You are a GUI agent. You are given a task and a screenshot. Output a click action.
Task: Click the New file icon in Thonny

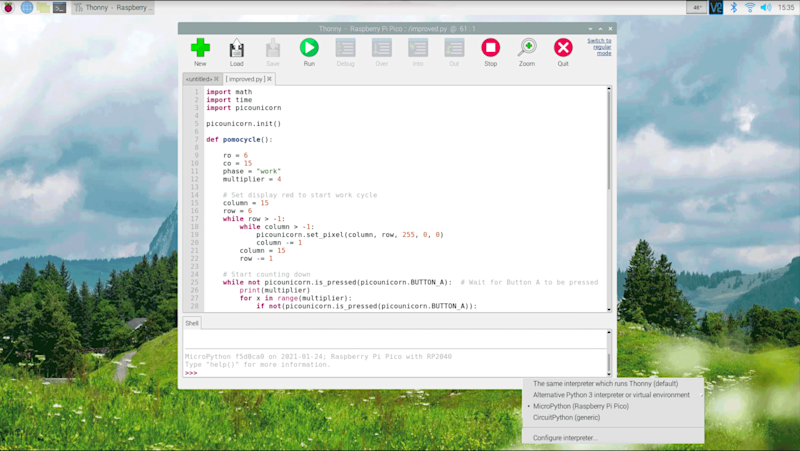pyautogui.click(x=200, y=48)
